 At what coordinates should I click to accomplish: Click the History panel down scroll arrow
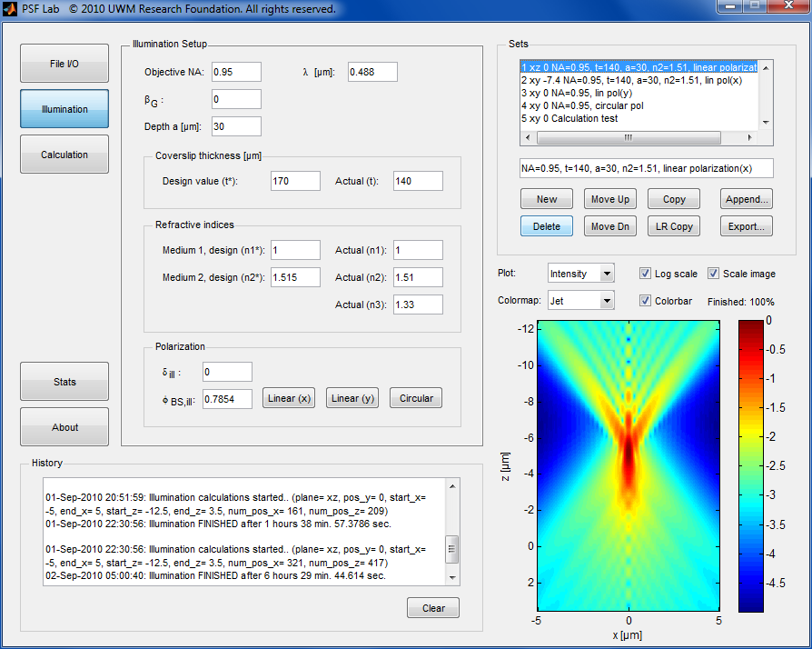point(452,577)
